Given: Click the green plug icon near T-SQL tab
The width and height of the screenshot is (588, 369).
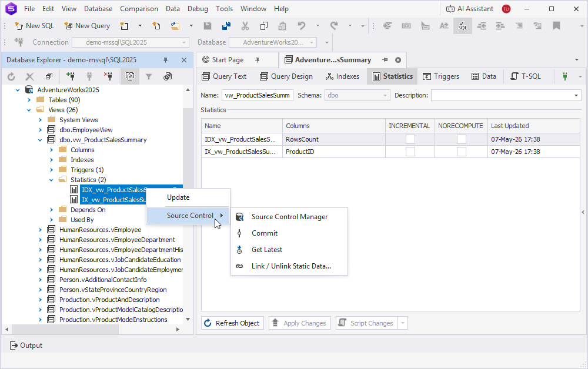Looking at the screenshot, I should tap(564, 76).
